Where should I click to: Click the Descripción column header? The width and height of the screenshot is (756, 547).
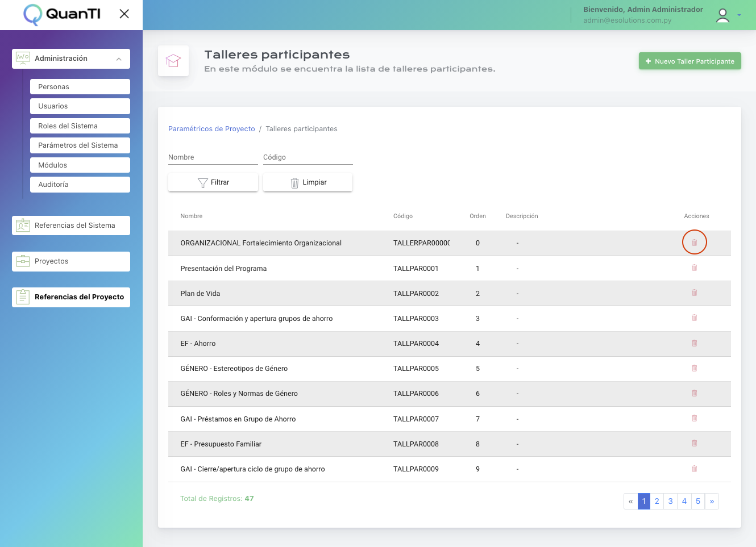522,216
